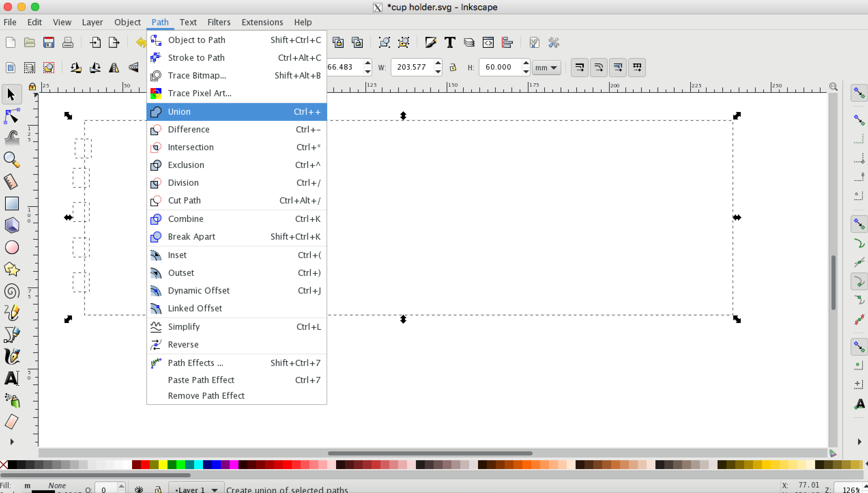Image resolution: width=868 pixels, height=493 pixels.
Task: Click the no-color X swatch
Action: (x=4, y=465)
